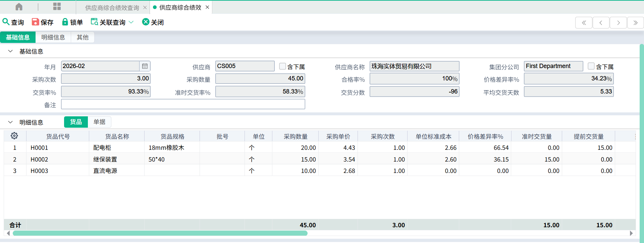Open the grid apps menu icon
The width and height of the screenshot is (644, 243).
point(57,7)
